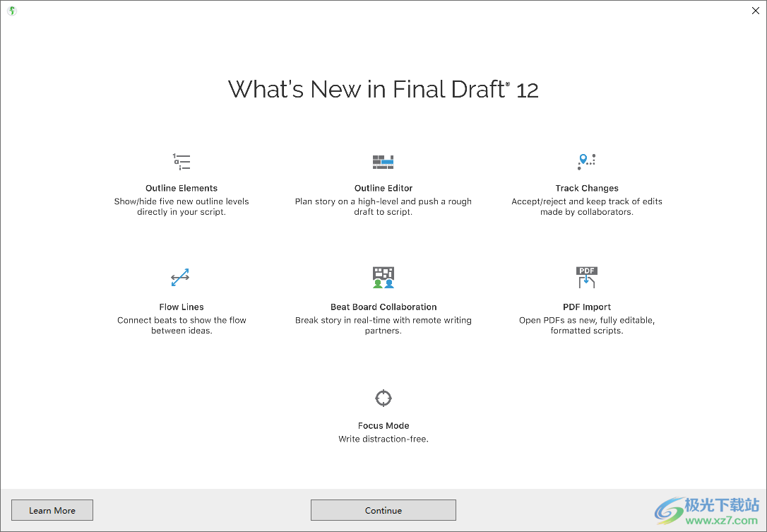Click the Focus Mode crosshair icon
Screen dimensions: 767x532
(383, 398)
